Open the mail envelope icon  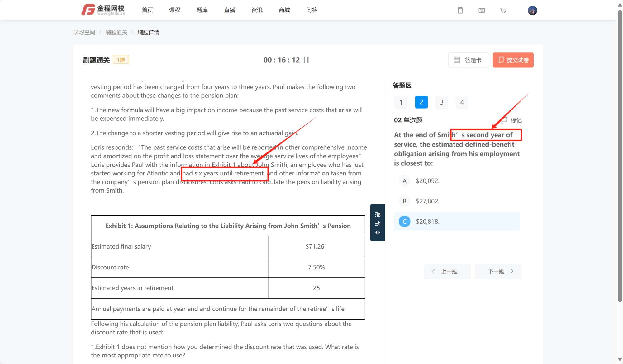click(482, 11)
